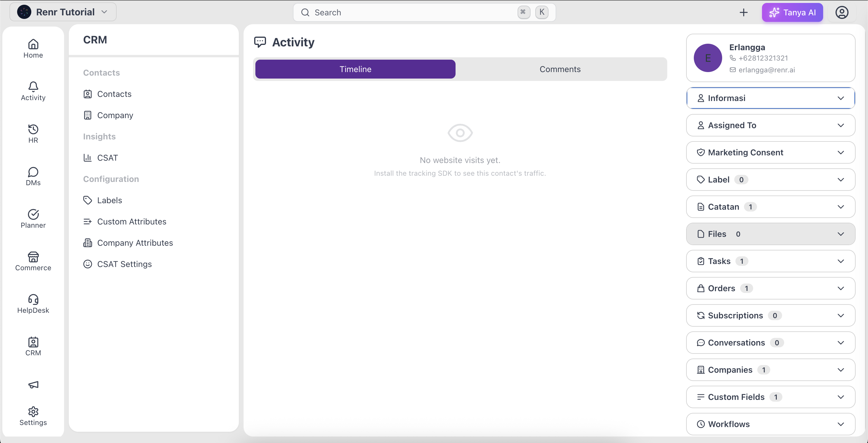Click the megaphone campaigns icon
868x443 pixels.
click(x=33, y=385)
